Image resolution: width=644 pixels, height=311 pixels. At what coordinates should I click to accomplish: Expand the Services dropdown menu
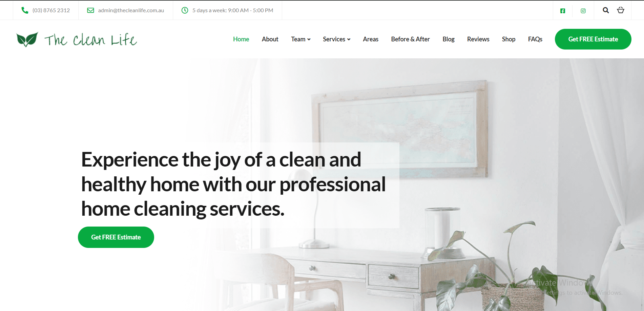coord(336,39)
